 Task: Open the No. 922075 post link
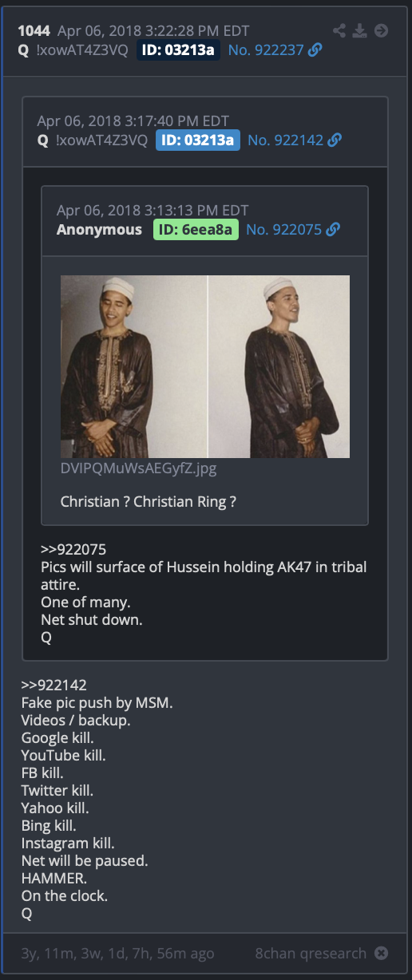point(283,229)
